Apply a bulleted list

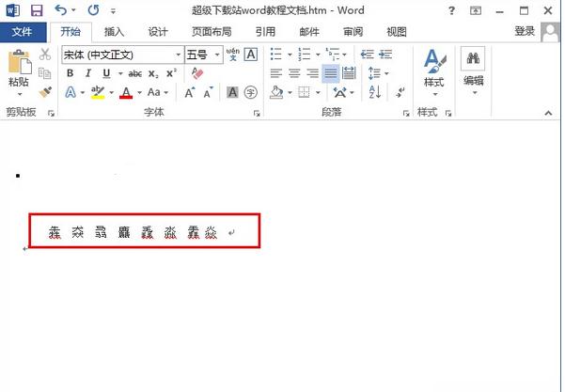pyautogui.click(x=276, y=55)
